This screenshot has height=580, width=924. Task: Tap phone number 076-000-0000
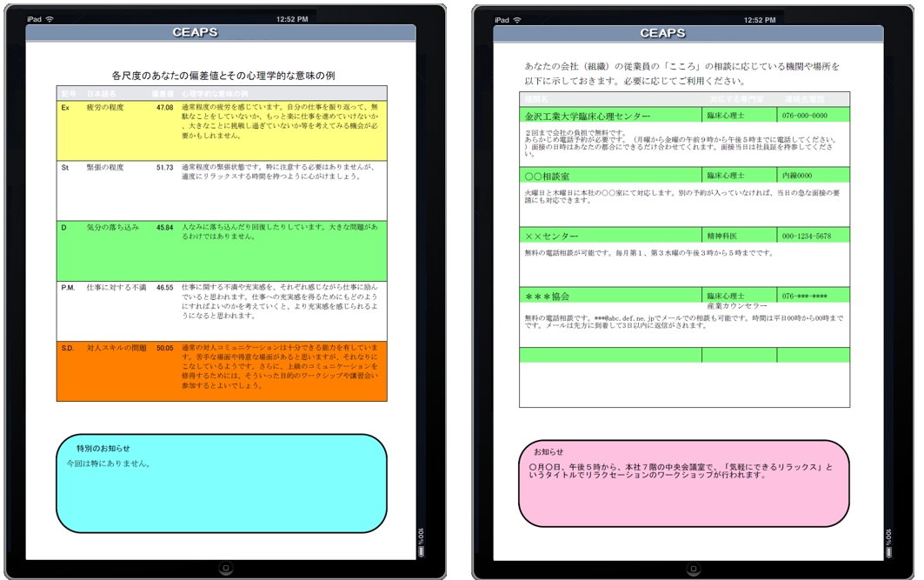tap(805, 116)
